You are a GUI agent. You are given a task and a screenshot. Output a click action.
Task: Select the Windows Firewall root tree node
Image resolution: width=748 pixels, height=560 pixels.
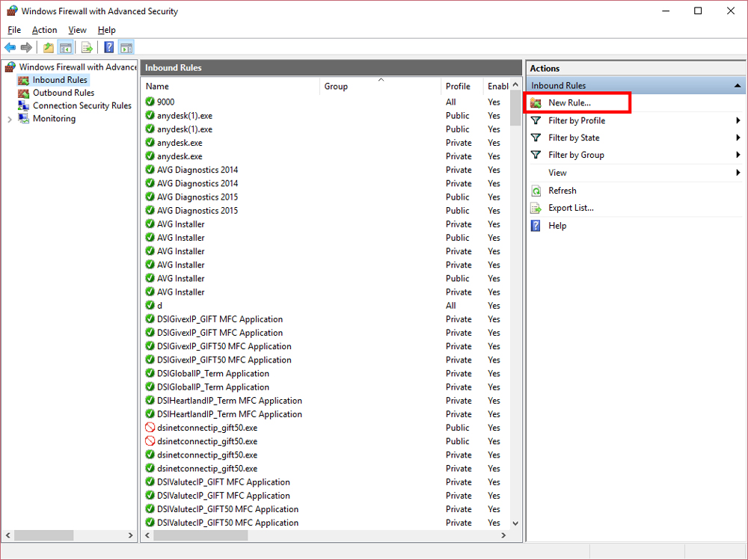click(x=78, y=67)
